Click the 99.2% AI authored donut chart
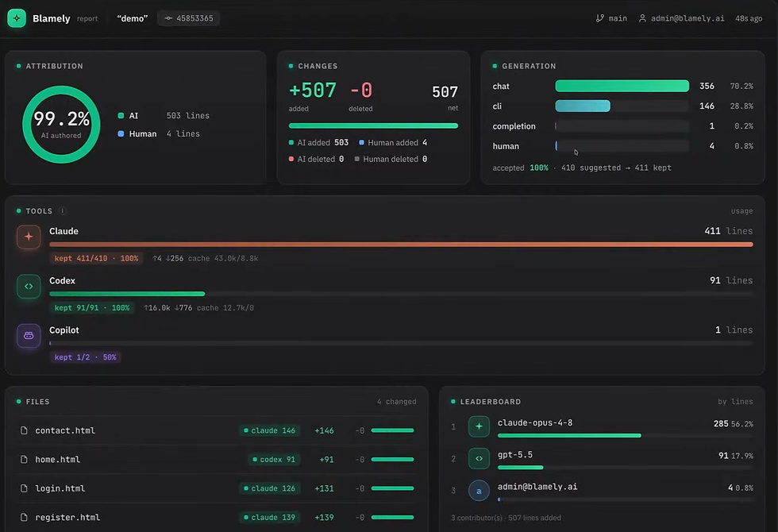778x532 pixels. tap(62, 125)
